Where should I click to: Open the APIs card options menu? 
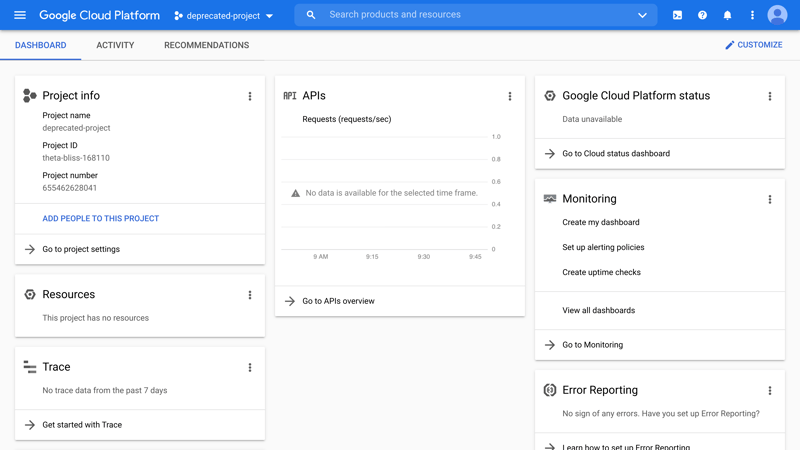[x=510, y=96]
